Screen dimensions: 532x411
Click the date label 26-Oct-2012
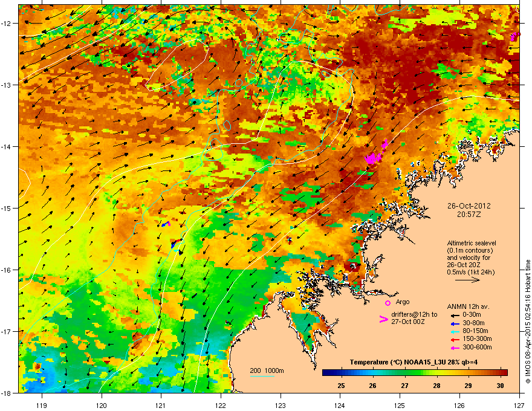pos(469,206)
